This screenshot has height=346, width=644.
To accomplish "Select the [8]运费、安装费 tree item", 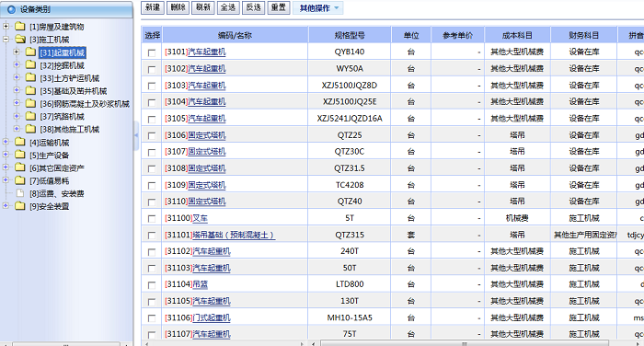I will click(x=57, y=193).
